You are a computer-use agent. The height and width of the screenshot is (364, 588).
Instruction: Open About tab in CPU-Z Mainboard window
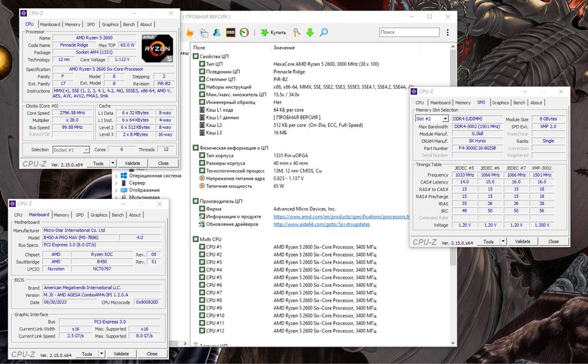pyautogui.click(x=135, y=215)
